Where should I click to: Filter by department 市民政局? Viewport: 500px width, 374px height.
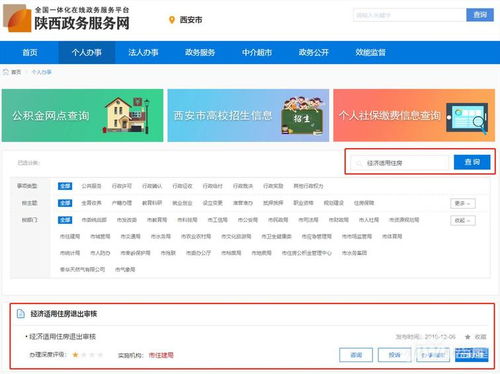tap(278, 220)
